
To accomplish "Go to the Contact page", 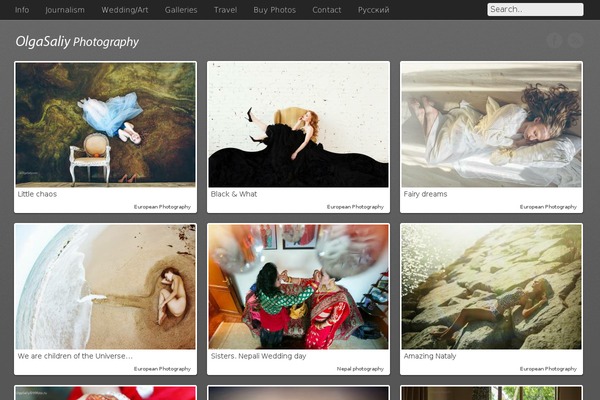I will tap(326, 10).
